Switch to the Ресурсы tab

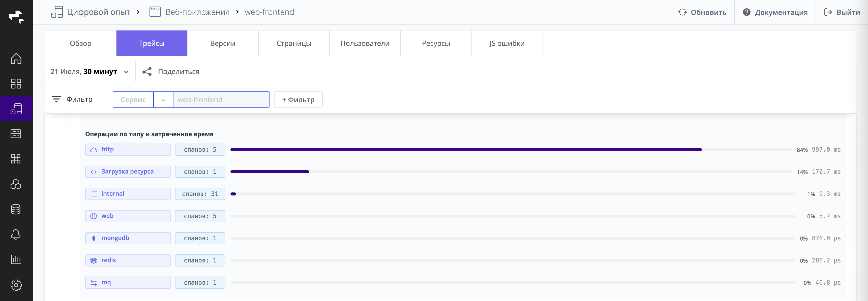[x=436, y=43]
